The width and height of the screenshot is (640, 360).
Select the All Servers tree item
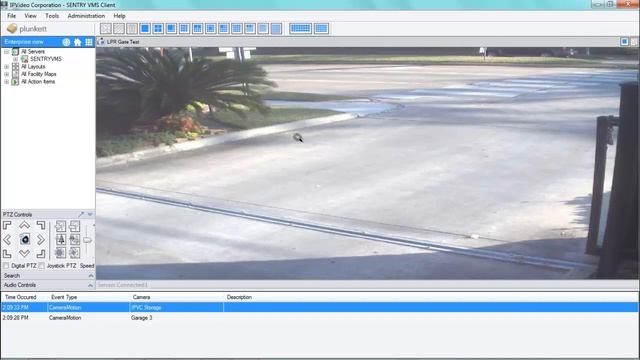click(x=33, y=52)
